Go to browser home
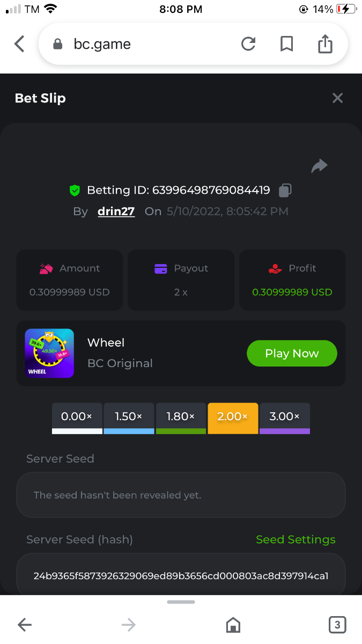Image resolution: width=362 pixels, height=644 pixels. coord(233,624)
